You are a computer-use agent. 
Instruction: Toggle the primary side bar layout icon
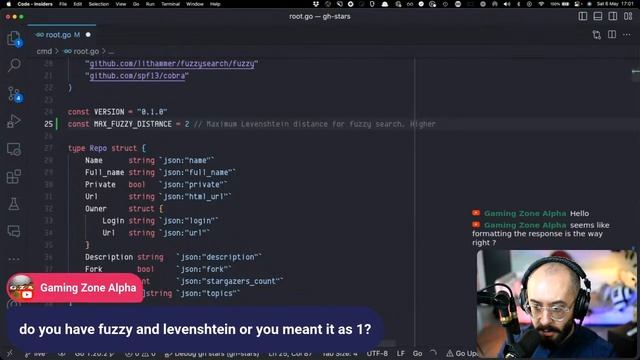click(583, 16)
